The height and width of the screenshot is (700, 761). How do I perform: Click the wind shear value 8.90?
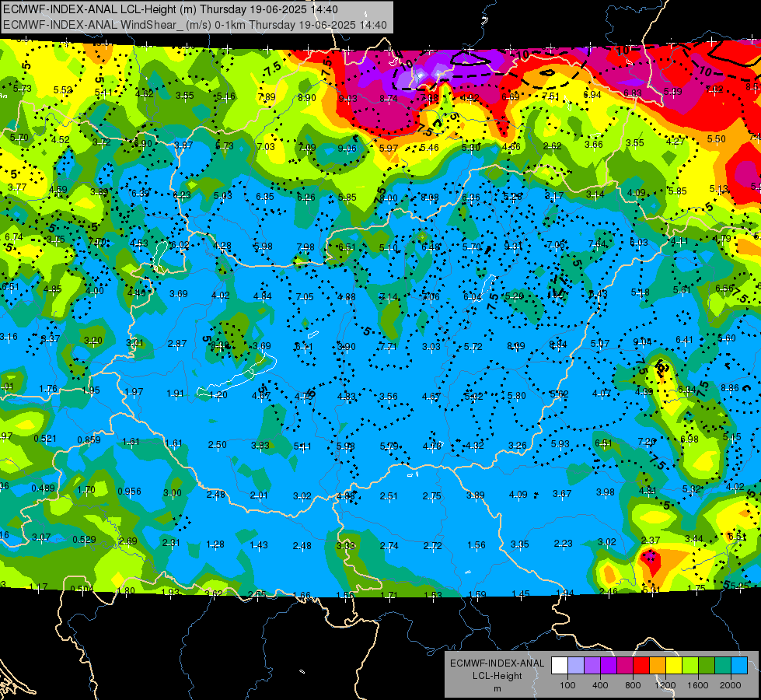point(307,98)
